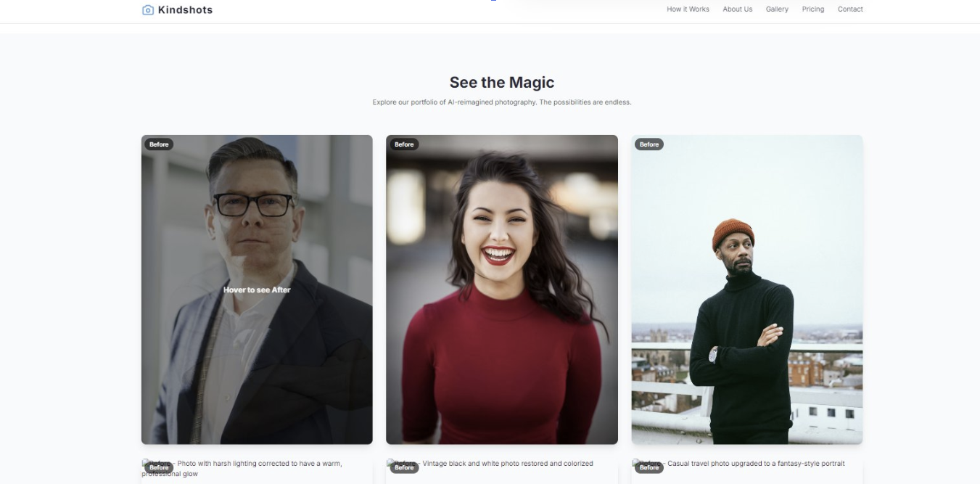Click the man with glasses portrait
Screen dimensions: 980x484
point(257,290)
